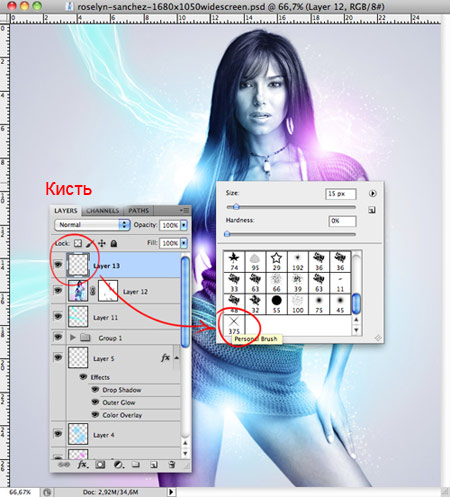Select the brush preset labeled 33

click(x=234, y=283)
